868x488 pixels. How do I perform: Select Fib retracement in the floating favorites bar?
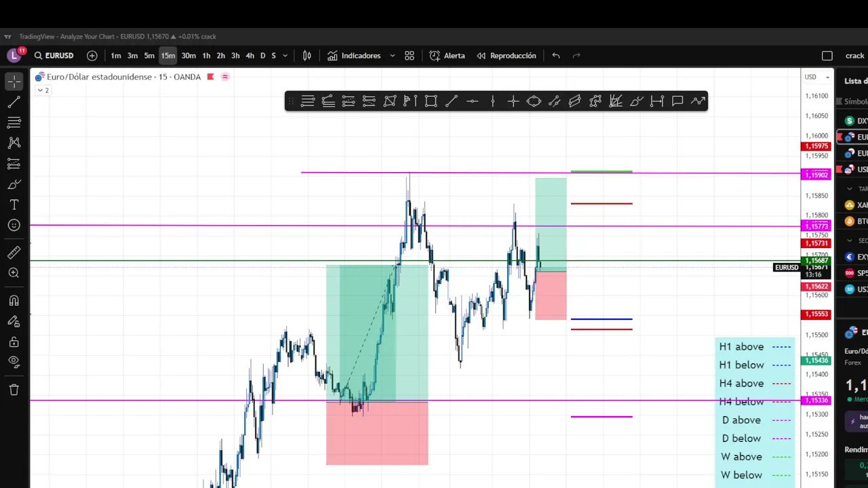(x=308, y=101)
